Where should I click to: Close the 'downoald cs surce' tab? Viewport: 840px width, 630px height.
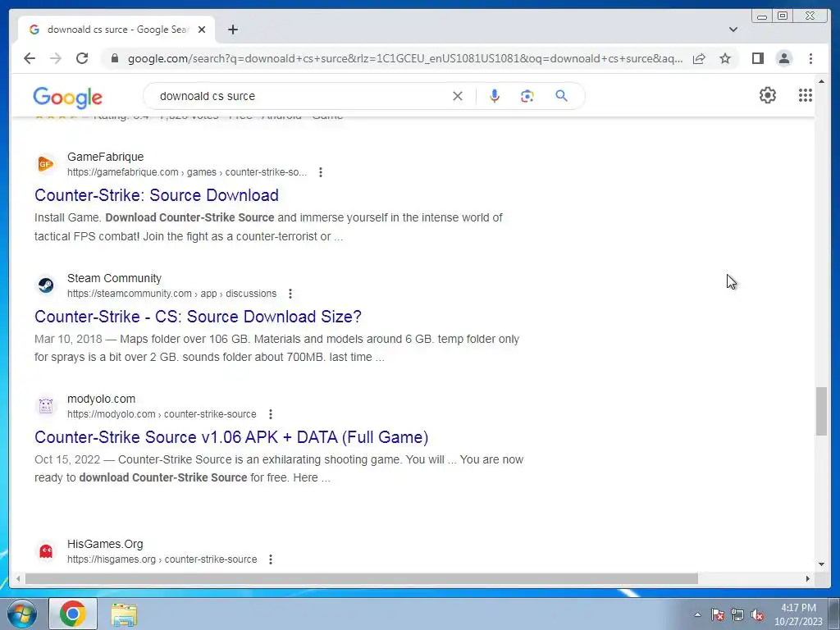pyautogui.click(x=202, y=30)
